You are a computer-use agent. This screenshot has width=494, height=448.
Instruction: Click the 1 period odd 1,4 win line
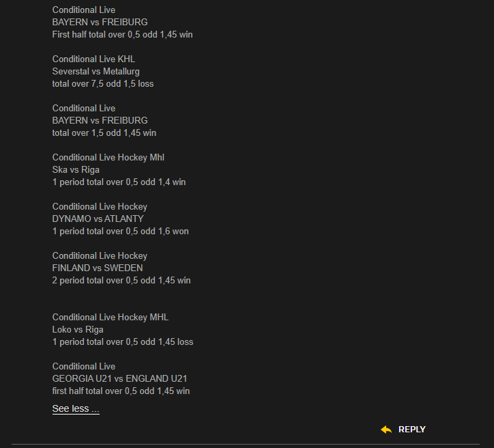[x=119, y=182]
